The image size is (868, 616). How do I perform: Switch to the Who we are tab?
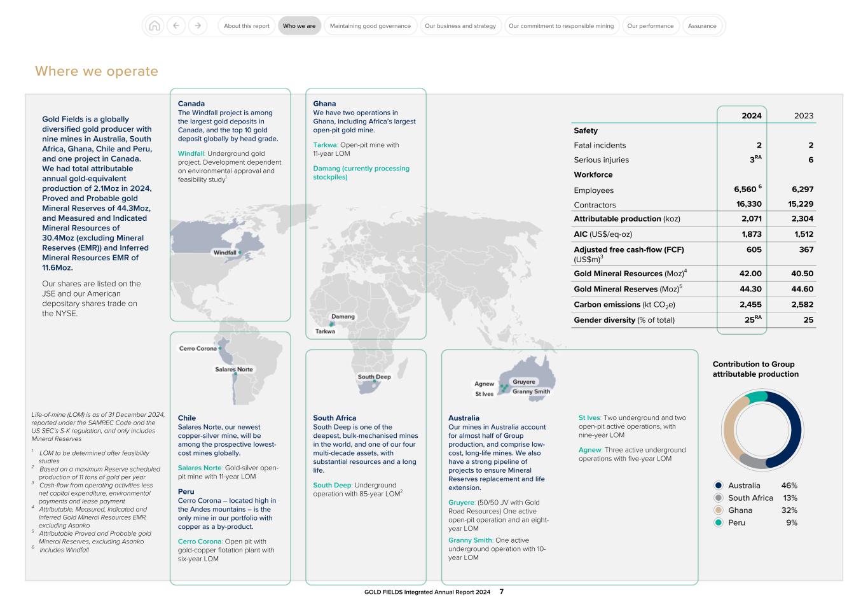[300, 25]
